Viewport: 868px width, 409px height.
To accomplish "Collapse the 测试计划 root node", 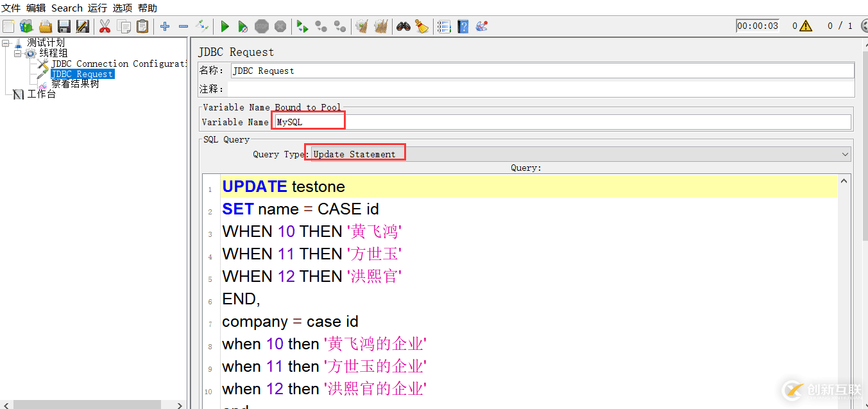I will [x=6, y=43].
